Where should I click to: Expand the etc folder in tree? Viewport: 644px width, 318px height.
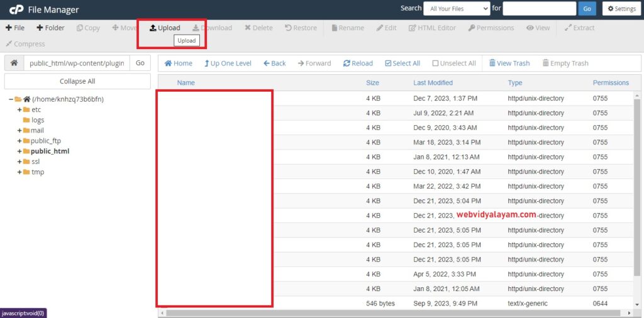[x=19, y=109]
